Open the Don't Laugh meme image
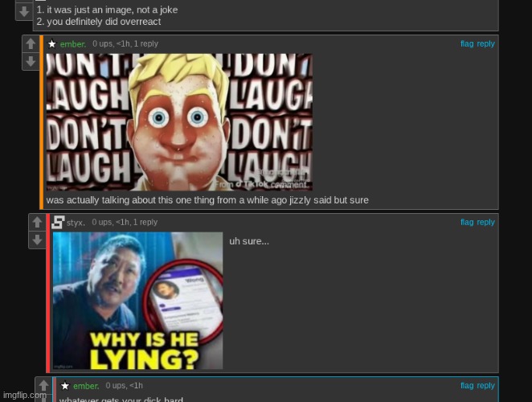Screen dimensions: 532x402 179,122
